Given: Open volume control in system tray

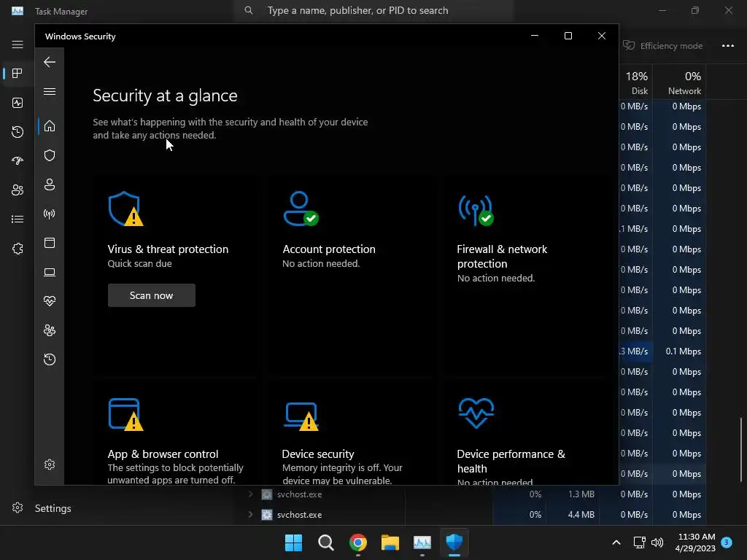Looking at the screenshot, I should (x=657, y=542).
